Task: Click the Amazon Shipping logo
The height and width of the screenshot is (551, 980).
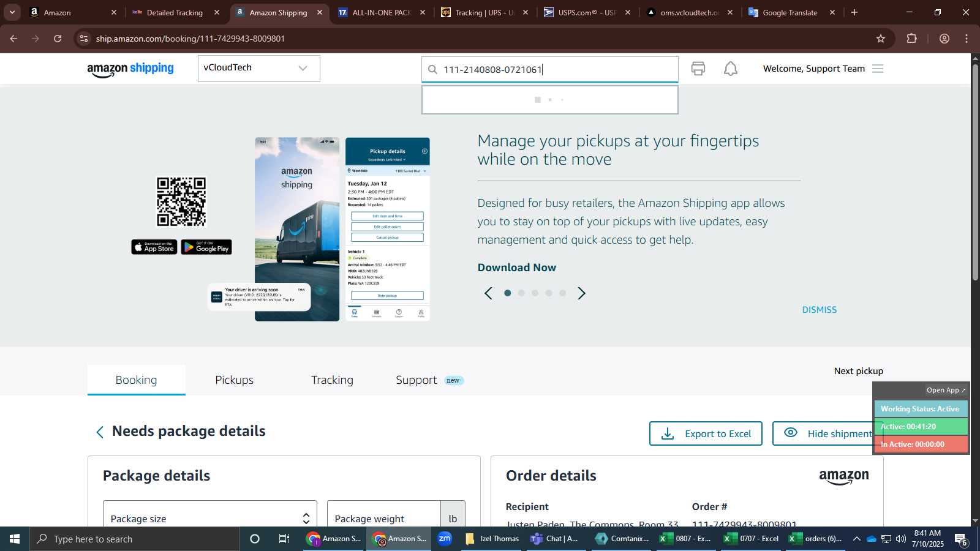Action: click(x=130, y=69)
